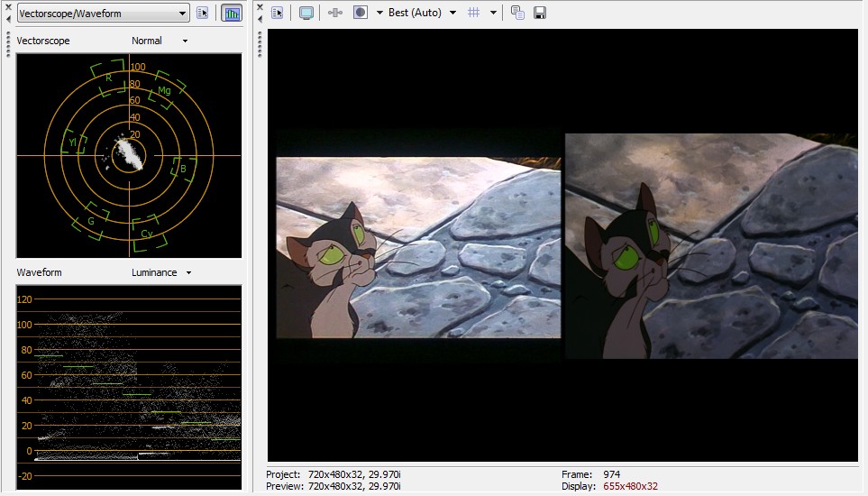868x496 pixels.
Task: Click the Display 655x480x32 readout
Action: (x=609, y=486)
